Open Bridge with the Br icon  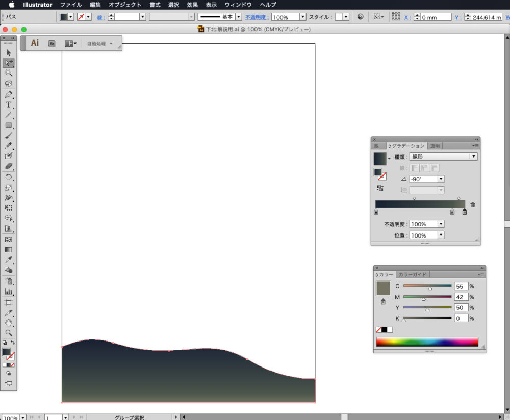[52, 44]
